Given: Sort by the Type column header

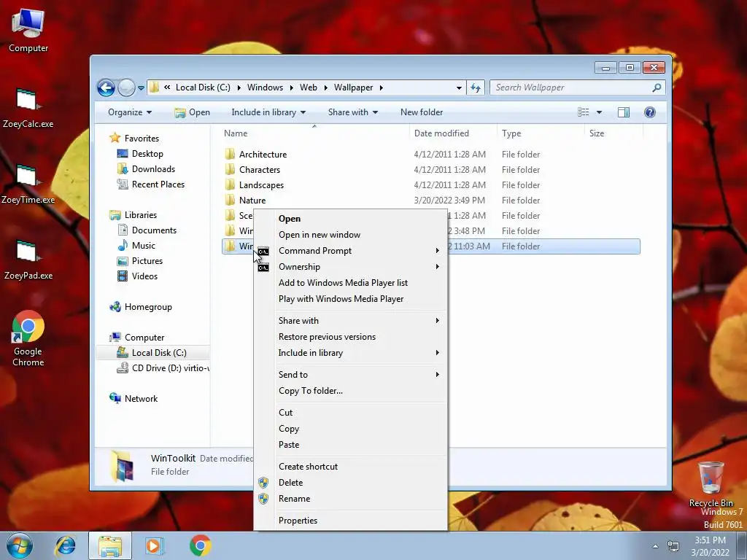Looking at the screenshot, I should click(511, 134).
